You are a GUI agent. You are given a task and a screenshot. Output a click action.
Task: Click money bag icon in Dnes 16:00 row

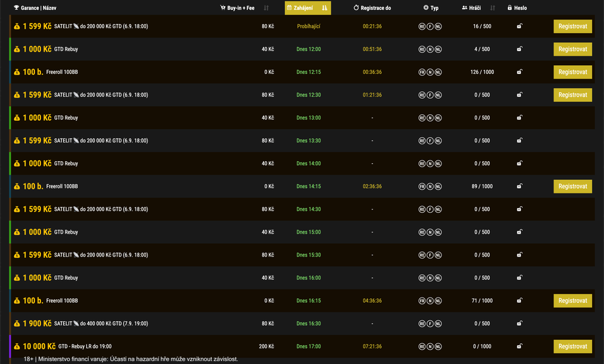pyautogui.click(x=17, y=278)
